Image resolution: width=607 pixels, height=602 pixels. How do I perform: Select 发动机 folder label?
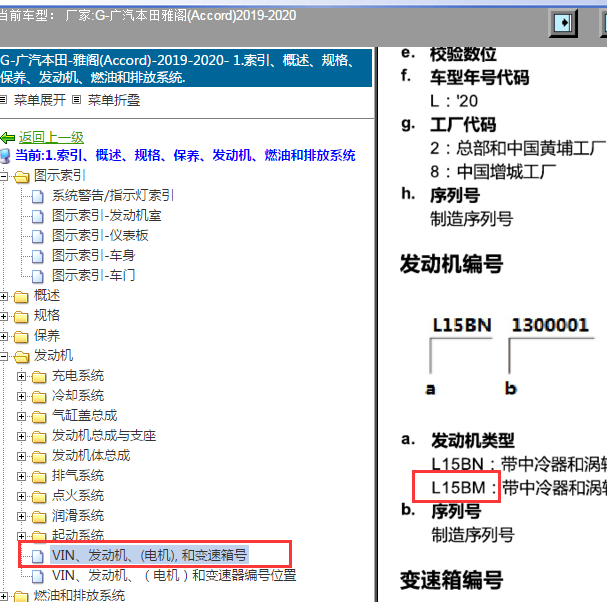point(53,355)
